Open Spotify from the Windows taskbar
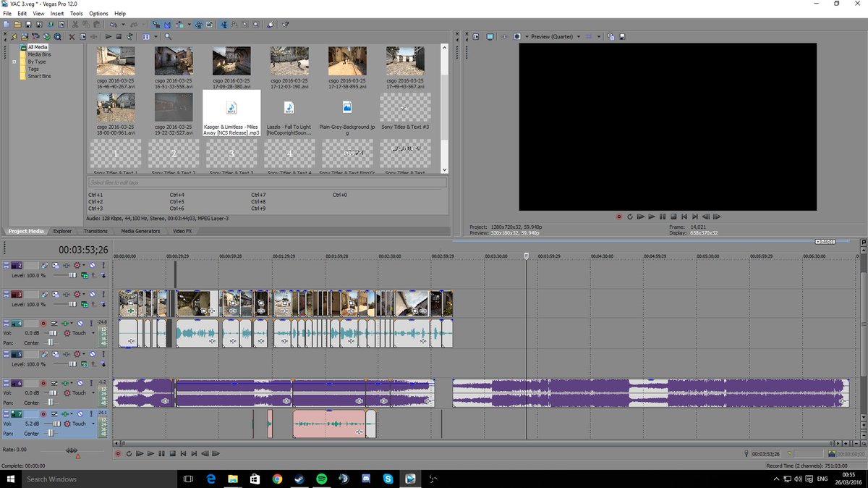Viewport: 868px width, 488px height. click(x=321, y=479)
